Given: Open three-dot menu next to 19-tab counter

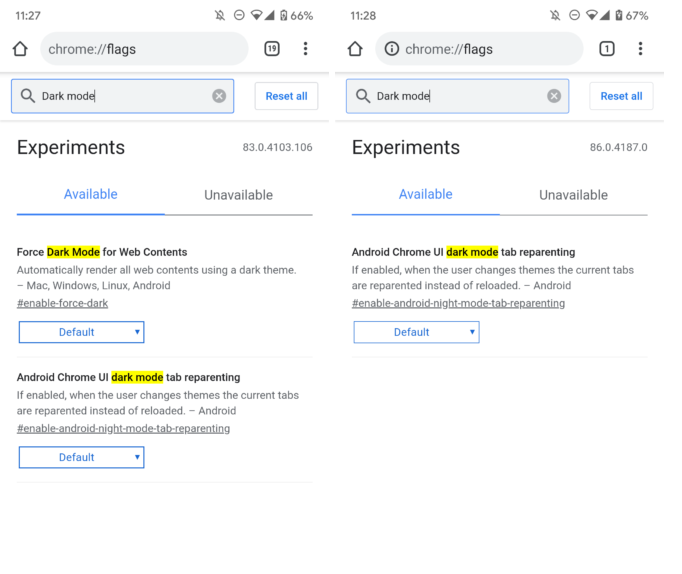Looking at the screenshot, I should pos(305,49).
